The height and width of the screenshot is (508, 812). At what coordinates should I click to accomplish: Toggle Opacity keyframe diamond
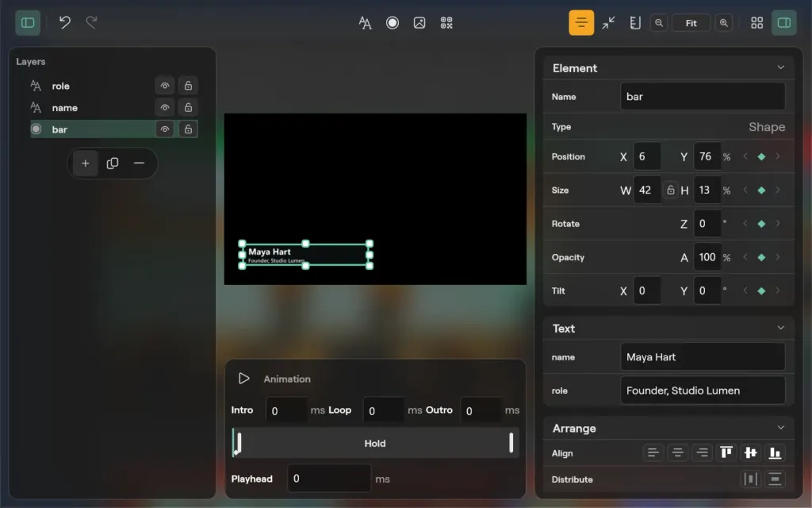pos(761,258)
